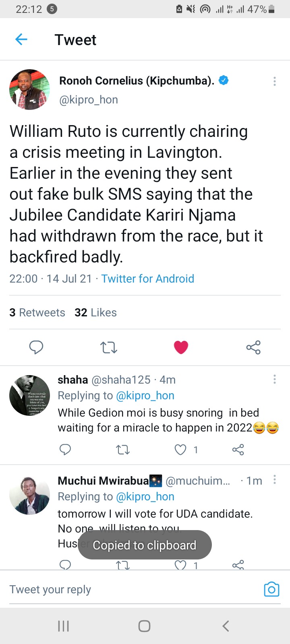Image resolution: width=290 pixels, height=644 pixels.
Task: View the 3 Retweets list
Action: (37, 312)
